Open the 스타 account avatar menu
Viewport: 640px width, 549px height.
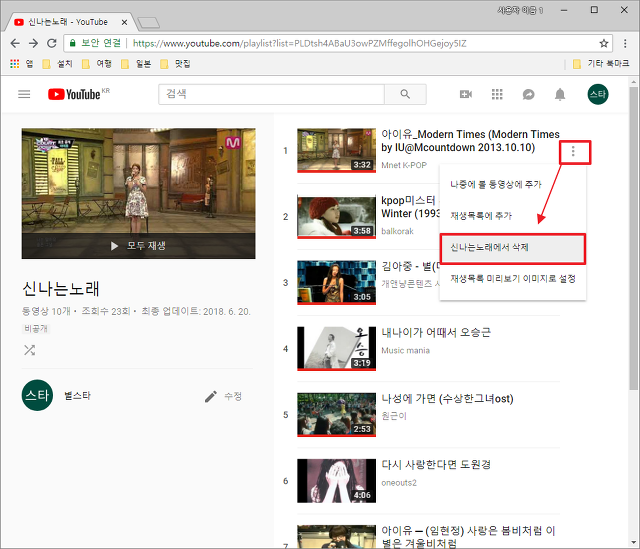598,94
